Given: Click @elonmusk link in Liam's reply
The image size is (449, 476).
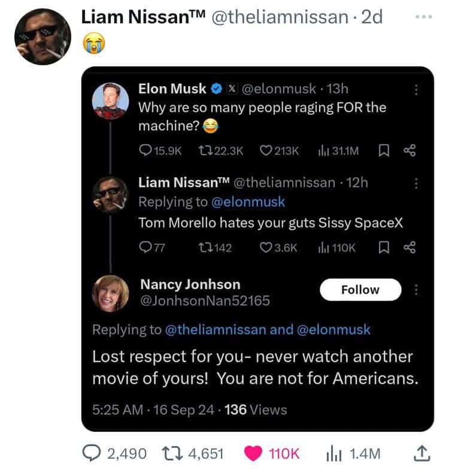Looking at the screenshot, I should (x=248, y=202).
